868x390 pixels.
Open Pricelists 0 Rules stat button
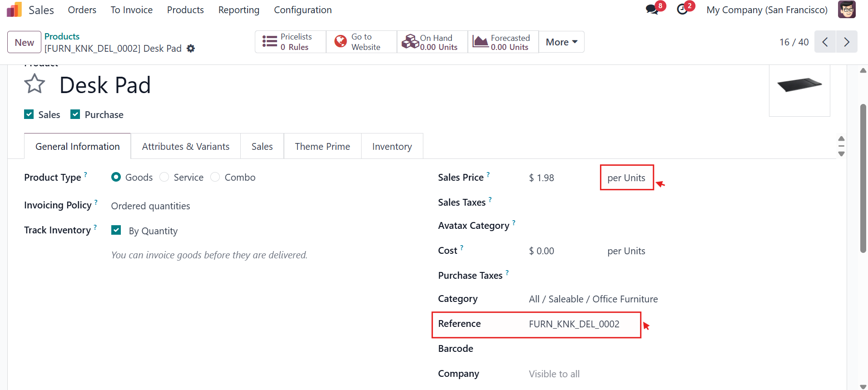[x=290, y=42]
